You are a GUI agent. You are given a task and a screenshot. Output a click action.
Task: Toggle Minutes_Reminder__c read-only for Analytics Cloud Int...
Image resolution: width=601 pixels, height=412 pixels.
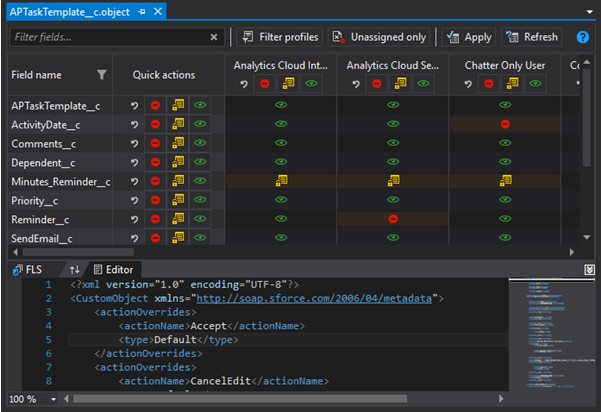point(281,181)
